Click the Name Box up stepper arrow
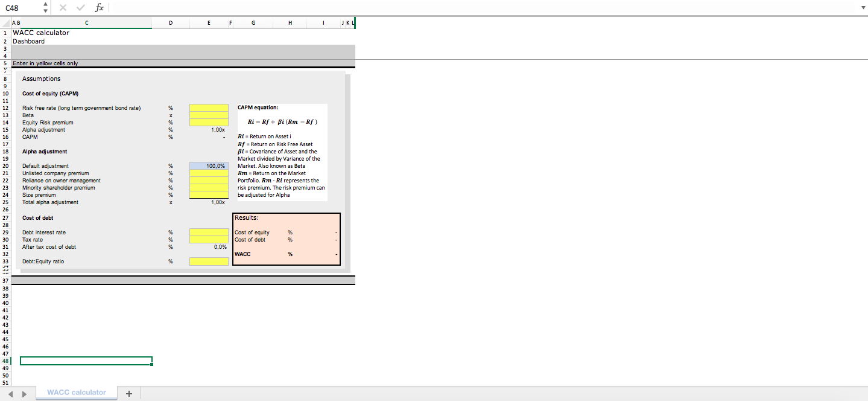 click(45, 5)
